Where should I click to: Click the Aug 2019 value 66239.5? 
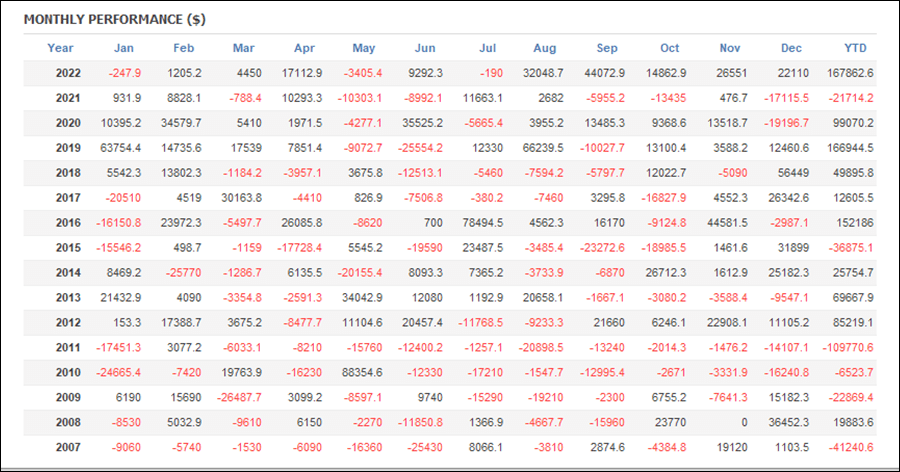tap(543, 148)
